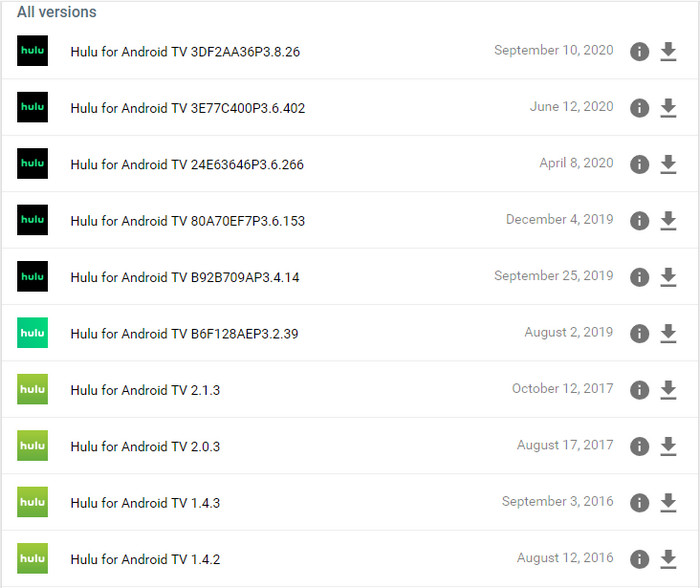Open the Hulu for Android TV B6F128AEP3.2.39 link
Screen dimensions: 700x588
pos(184,334)
